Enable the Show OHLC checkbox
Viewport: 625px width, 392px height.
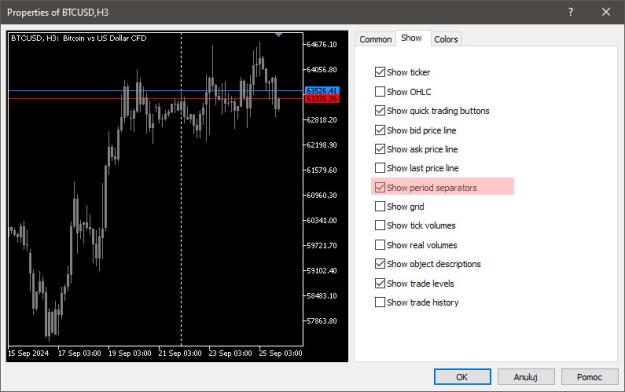380,92
